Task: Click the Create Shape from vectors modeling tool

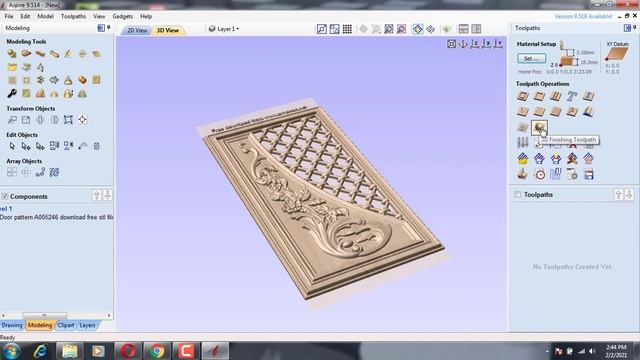Action: [x=12, y=54]
